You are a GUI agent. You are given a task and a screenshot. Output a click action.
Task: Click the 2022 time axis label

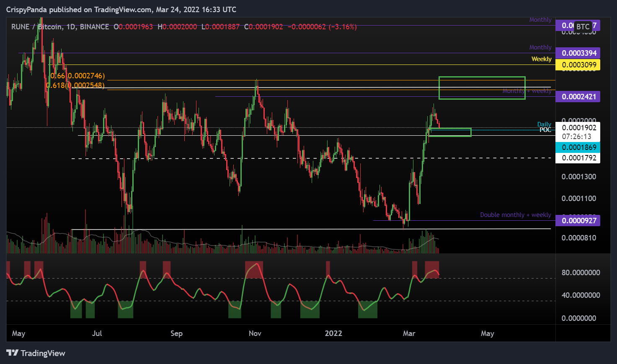point(333,333)
